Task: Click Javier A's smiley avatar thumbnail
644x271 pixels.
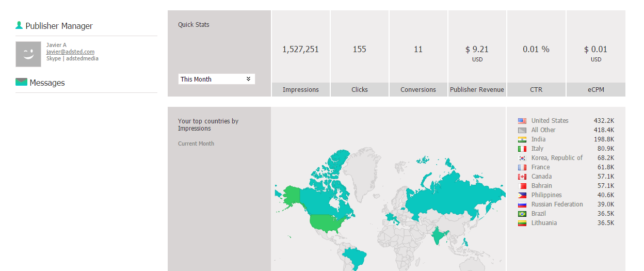Action: point(28,54)
